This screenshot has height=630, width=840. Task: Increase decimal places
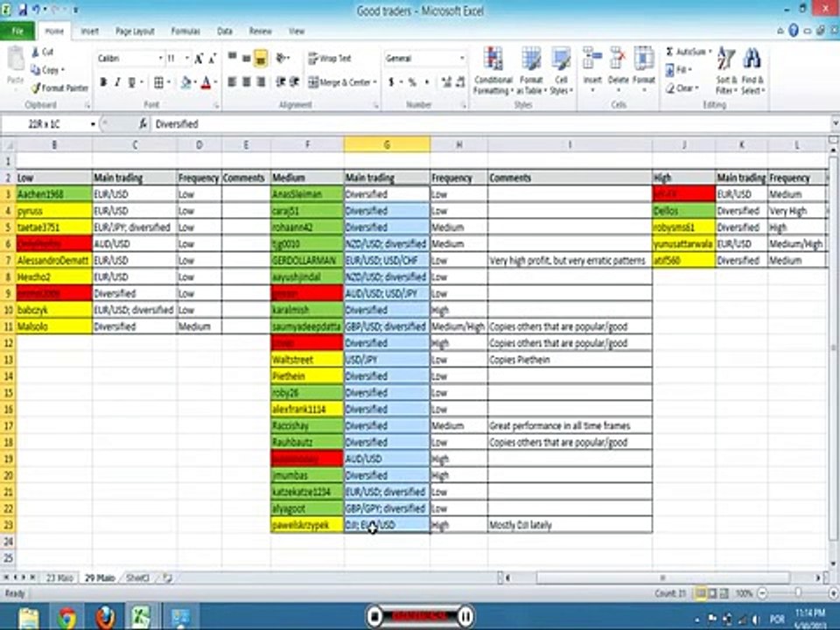[x=446, y=82]
